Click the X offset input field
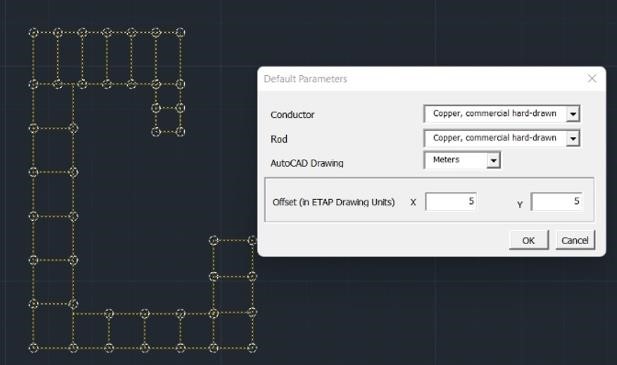Image resolution: width=617 pixels, height=365 pixels. click(451, 201)
